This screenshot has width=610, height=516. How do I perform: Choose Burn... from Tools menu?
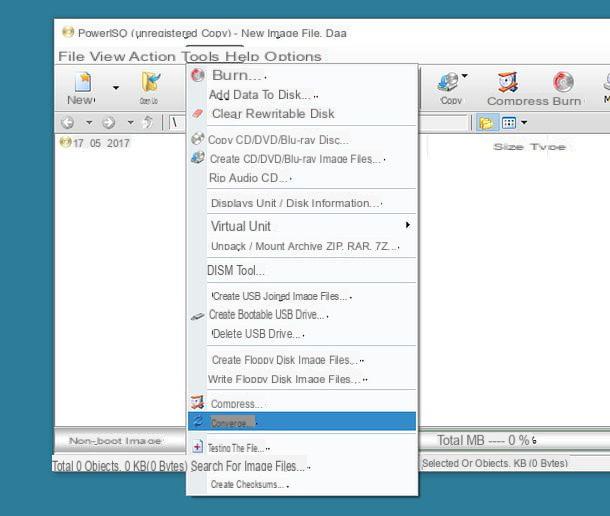click(x=302, y=75)
